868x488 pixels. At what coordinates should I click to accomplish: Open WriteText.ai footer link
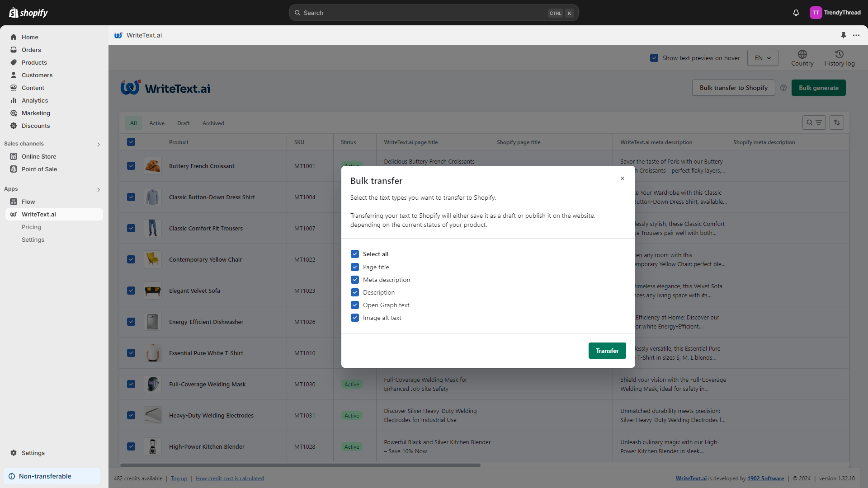691,479
